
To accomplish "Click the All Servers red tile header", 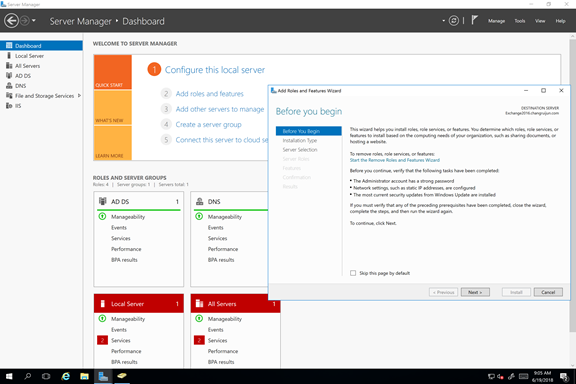I will coord(235,304).
